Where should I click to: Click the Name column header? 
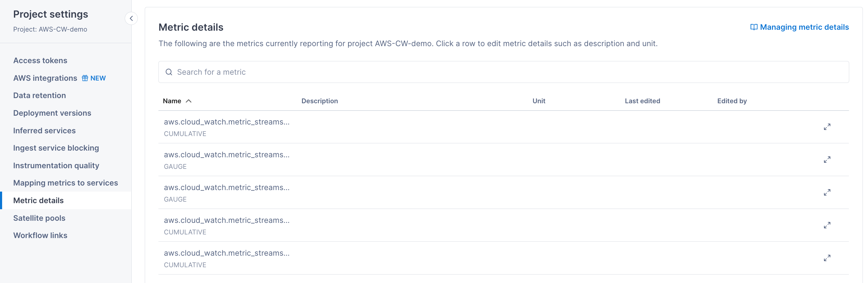pyautogui.click(x=172, y=101)
